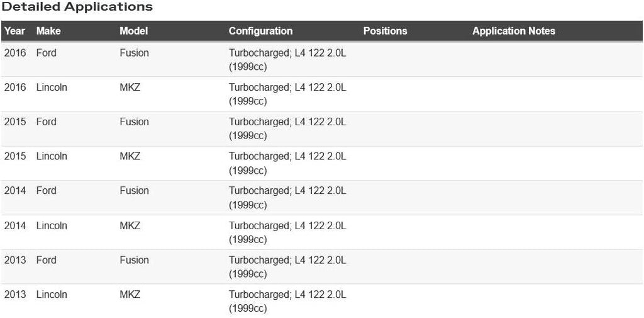This screenshot has width=644, height=318.
Task: Select the Positions column header
Action: coord(385,31)
